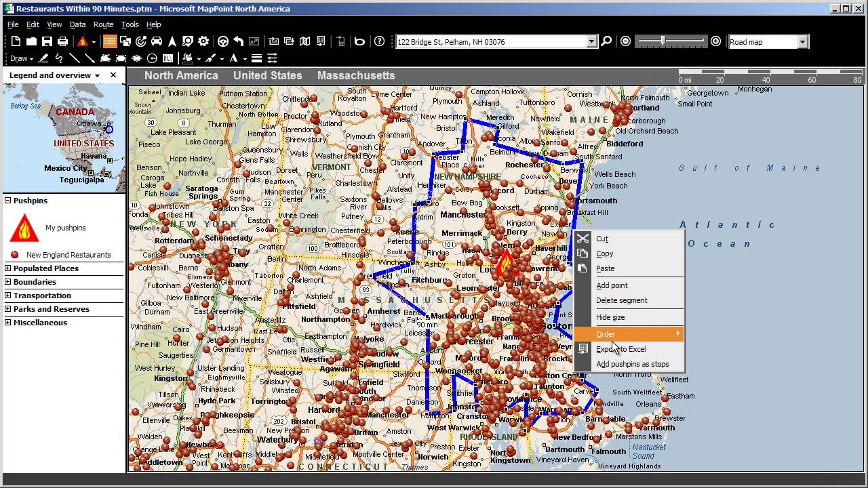Expand the Transportation legend section
The height and width of the screenshot is (488, 868).
(8, 296)
